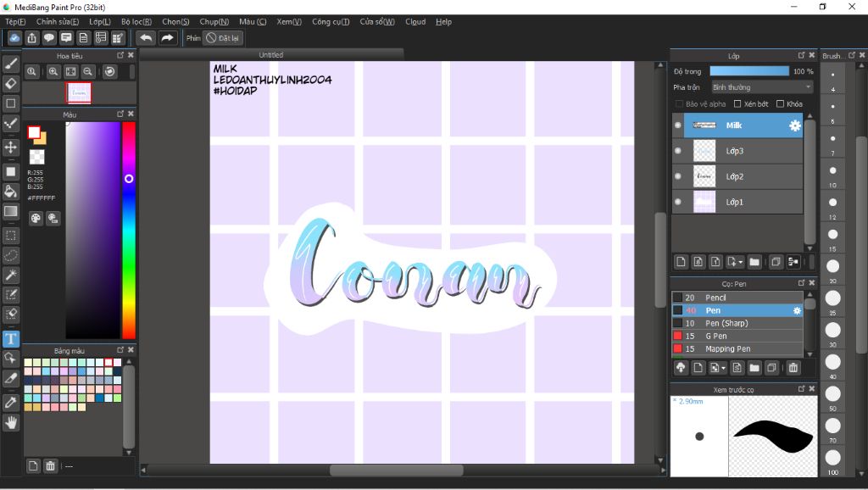Click the horizontal canvas scrollbar
The width and height of the screenshot is (868, 490).
(x=397, y=470)
